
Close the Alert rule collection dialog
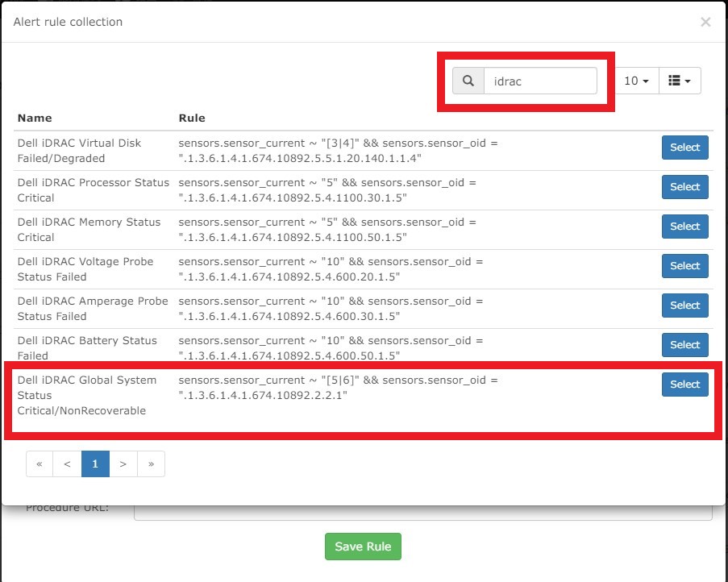pyautogui.click(x=705, y=22)
